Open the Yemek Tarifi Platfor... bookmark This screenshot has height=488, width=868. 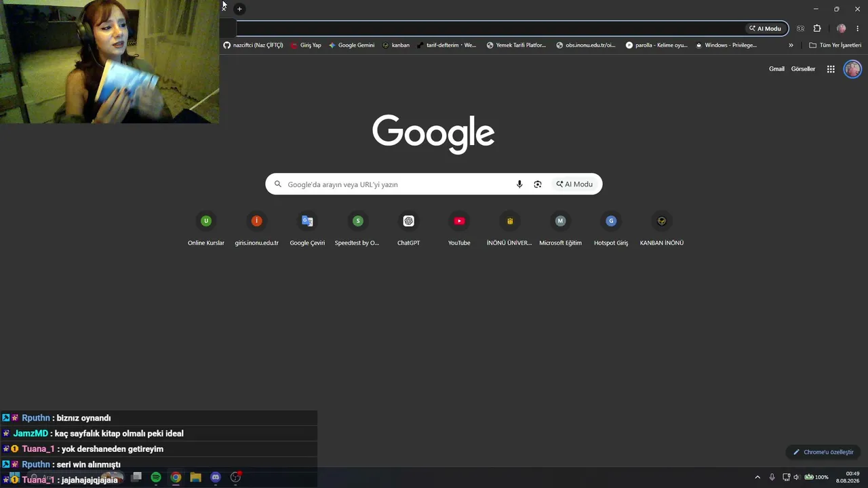(516, 45)
